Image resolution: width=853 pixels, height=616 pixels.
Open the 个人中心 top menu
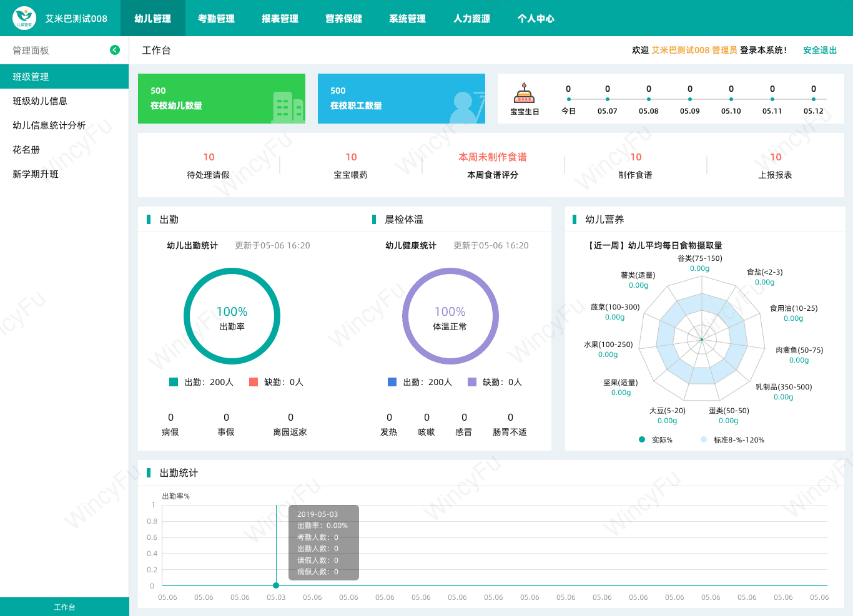point(536,18)
